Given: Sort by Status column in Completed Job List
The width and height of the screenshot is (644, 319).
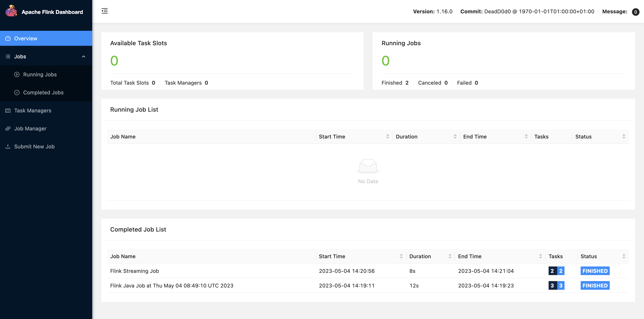Looking at the screenshot, I should 624,256.
